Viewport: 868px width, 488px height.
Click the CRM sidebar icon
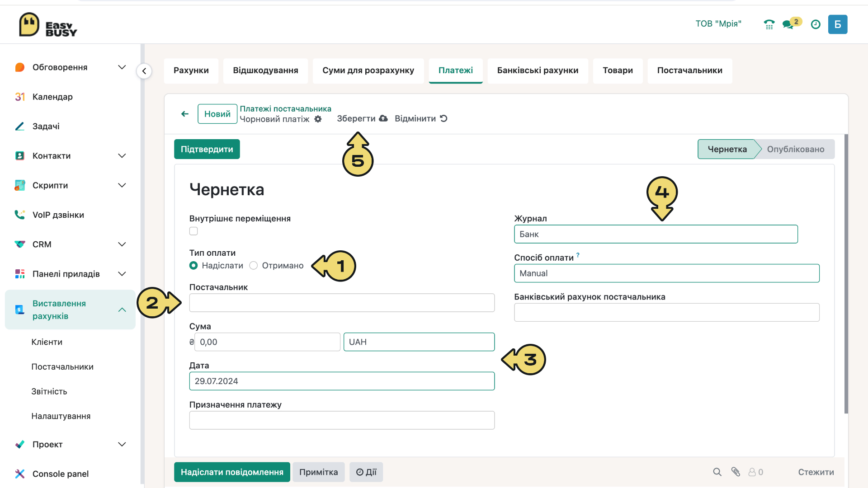[x=19, y=244]
